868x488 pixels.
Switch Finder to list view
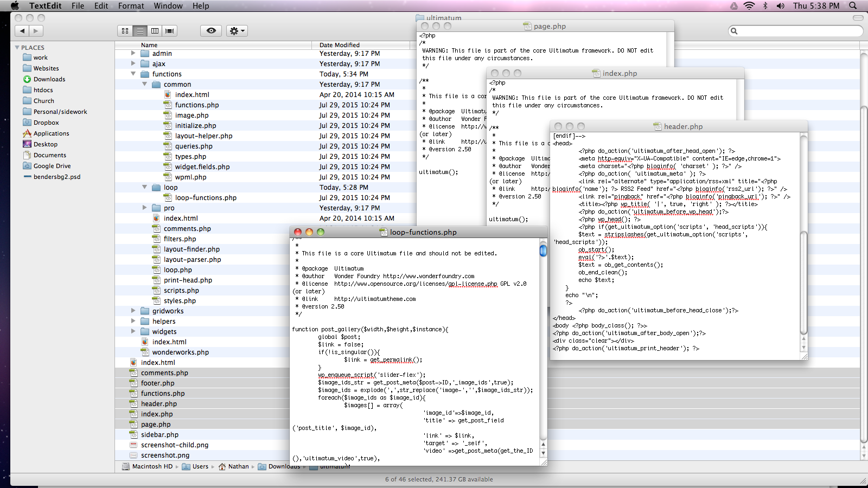[140, 31]
